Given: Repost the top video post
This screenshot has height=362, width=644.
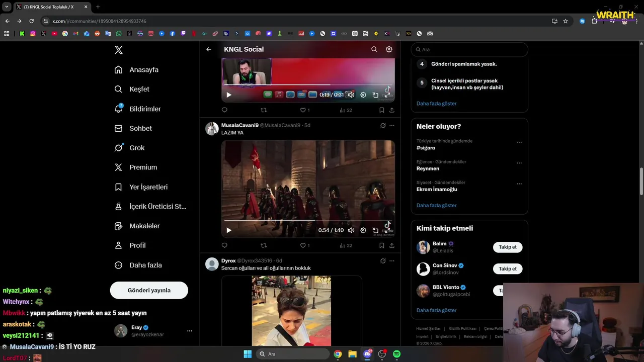Looking at the screenshot, I should [264, 110].
